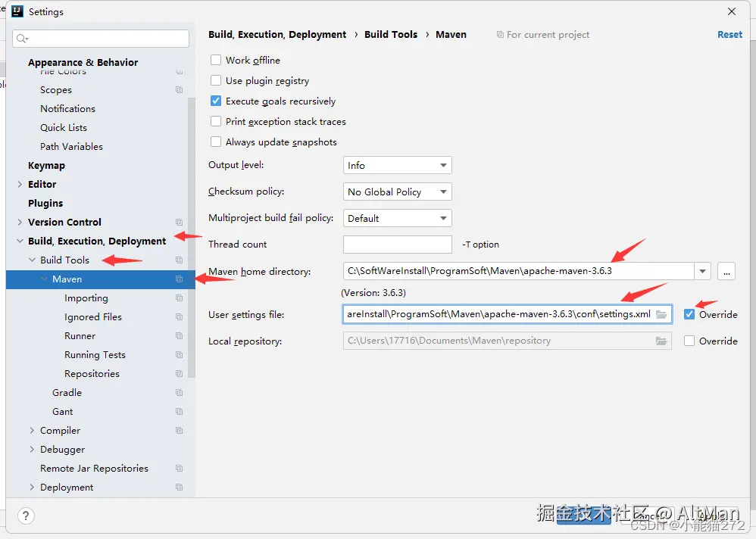The image size is (756, 539).
Task: Click the folder icon in Local repository field
Action: pos(661,341)
